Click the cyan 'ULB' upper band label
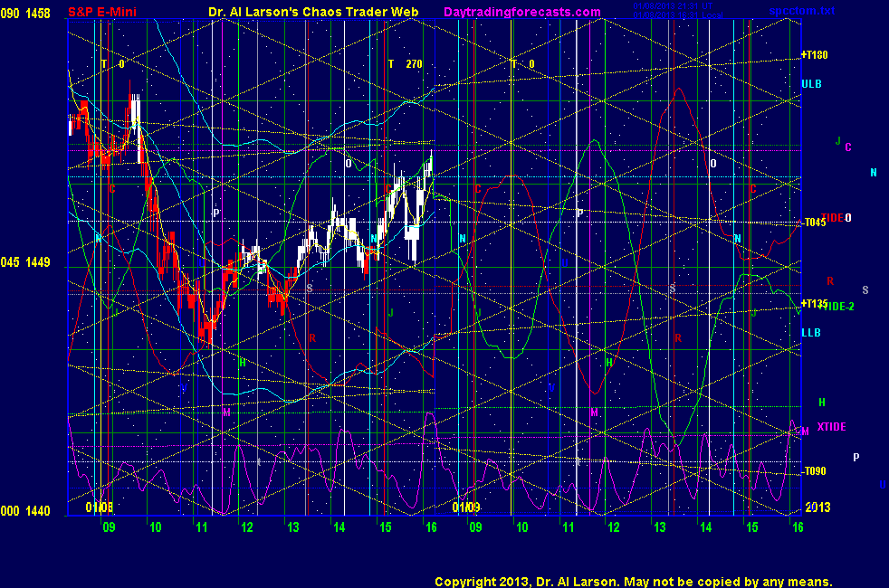The width and height of the screenshot is (889, 588). point(811,84)
